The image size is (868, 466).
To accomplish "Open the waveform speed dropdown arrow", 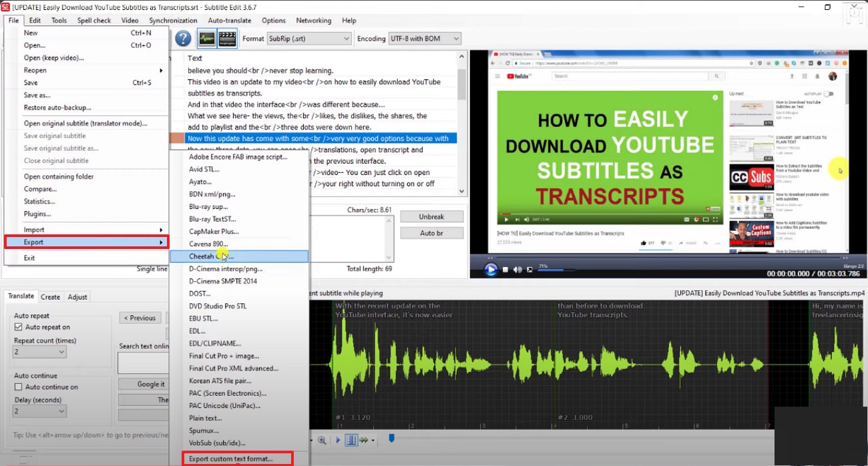I will [373, 441].
